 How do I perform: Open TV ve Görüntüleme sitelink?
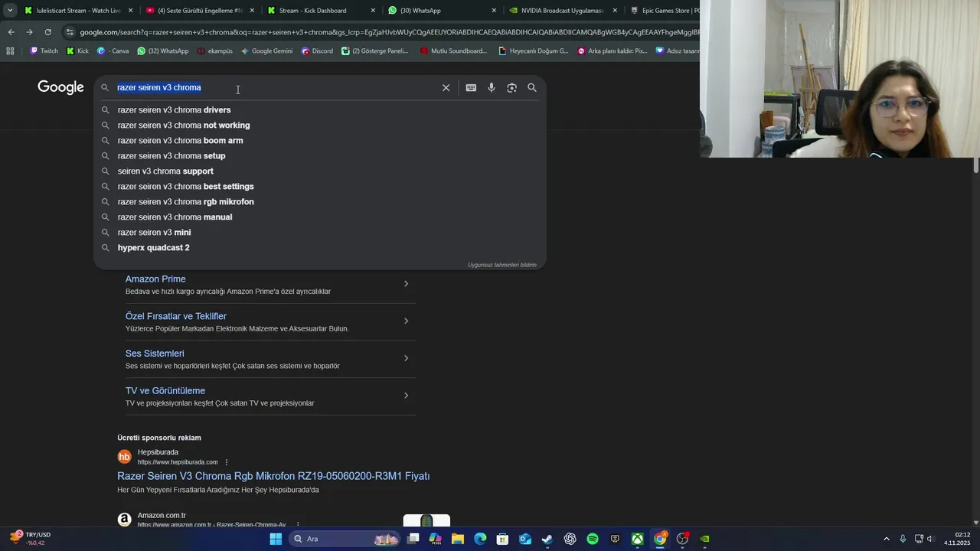click(165, 391)
